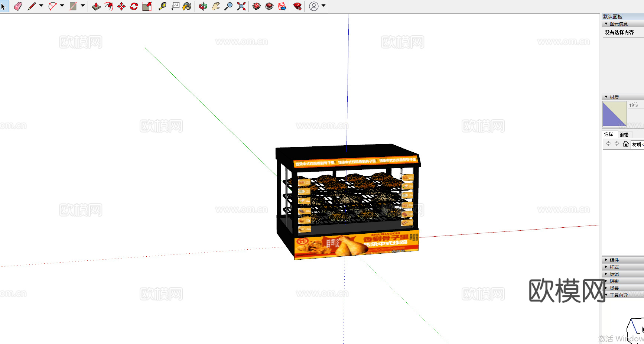Screen dimensions: 644x344
Task: Expand the 标记 panel
Action: (622, 274)
